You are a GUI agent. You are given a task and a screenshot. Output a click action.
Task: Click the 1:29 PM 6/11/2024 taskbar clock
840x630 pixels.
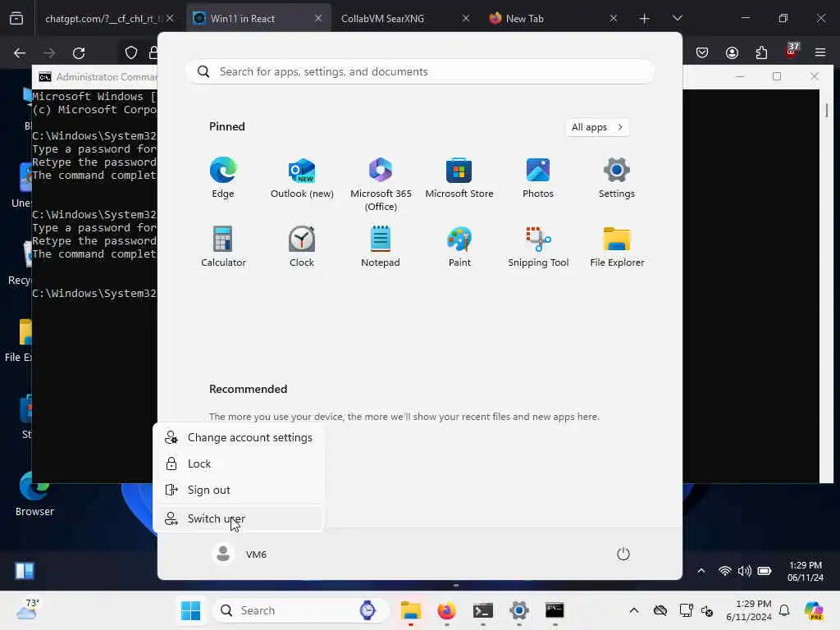coord(749,610)
